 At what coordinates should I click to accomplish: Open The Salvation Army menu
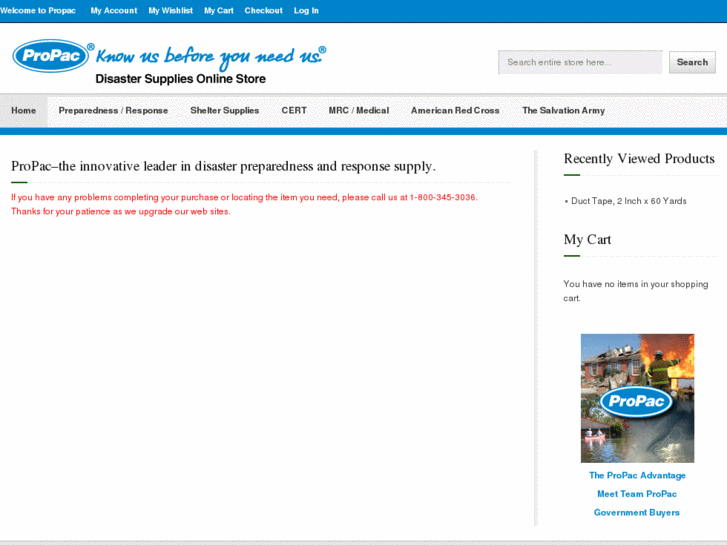coord(563,110)
